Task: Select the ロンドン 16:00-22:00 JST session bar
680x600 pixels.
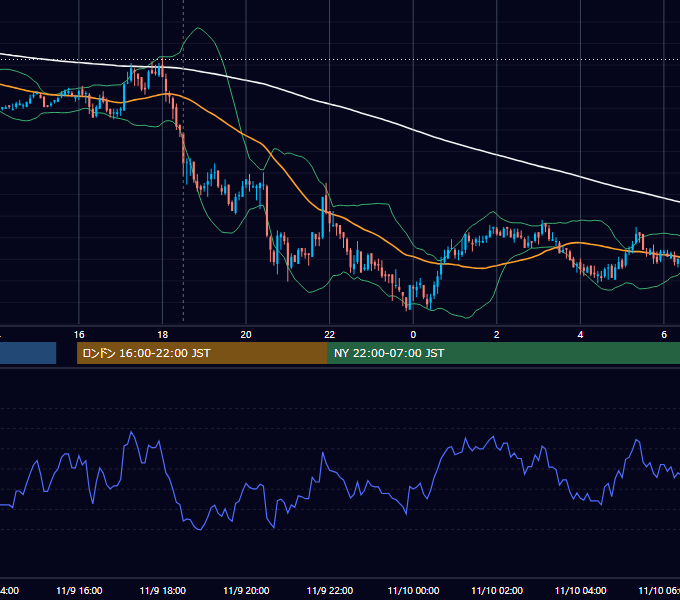Action: 202,353
